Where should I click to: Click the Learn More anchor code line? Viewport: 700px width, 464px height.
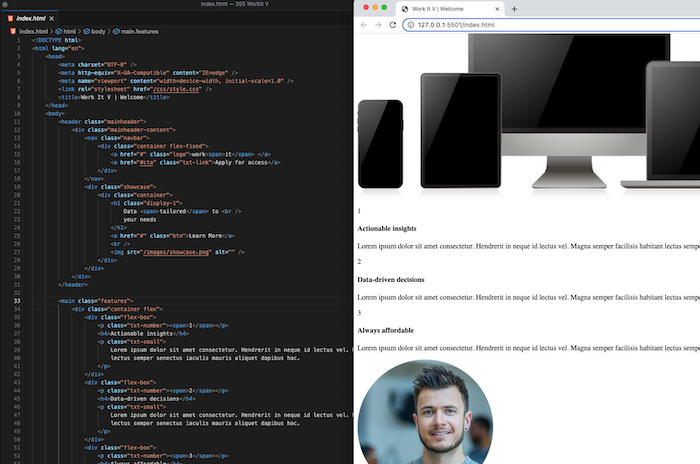172,236
